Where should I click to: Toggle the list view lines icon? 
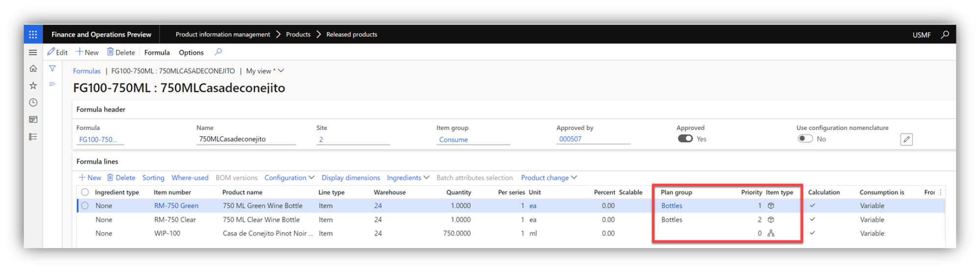click(52, 84)
